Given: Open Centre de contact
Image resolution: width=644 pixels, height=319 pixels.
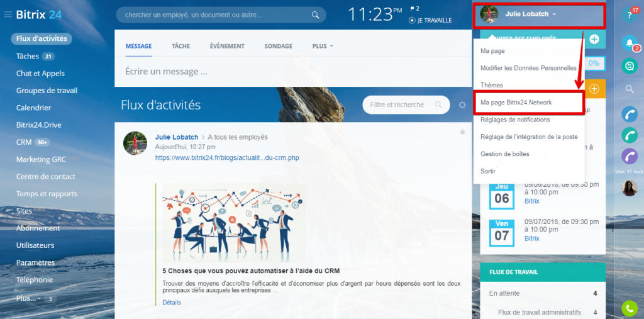Looking at the screenshot, I should (x=45, y=177).
